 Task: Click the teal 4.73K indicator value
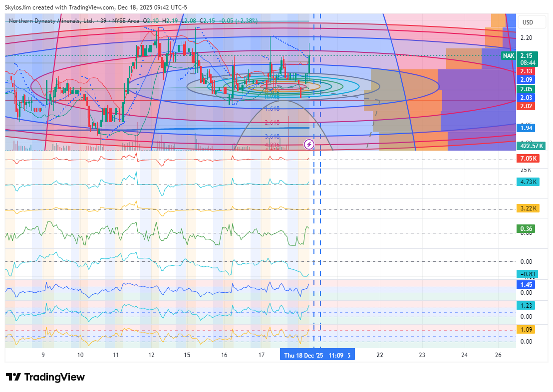(528, 182)
